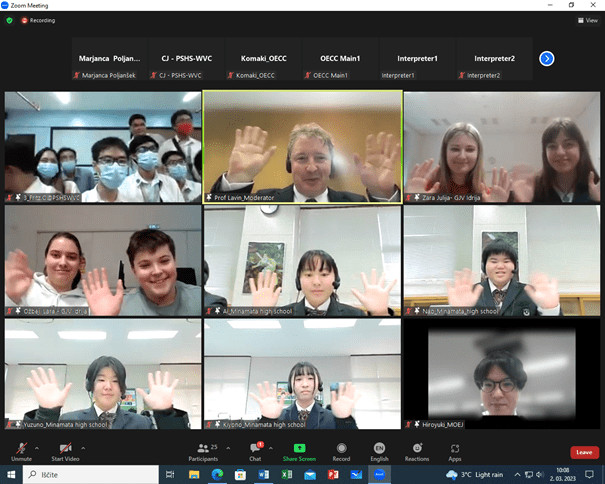Click the green Share Screen icon
Screen dimensions: 605x484
coord(299,448)
